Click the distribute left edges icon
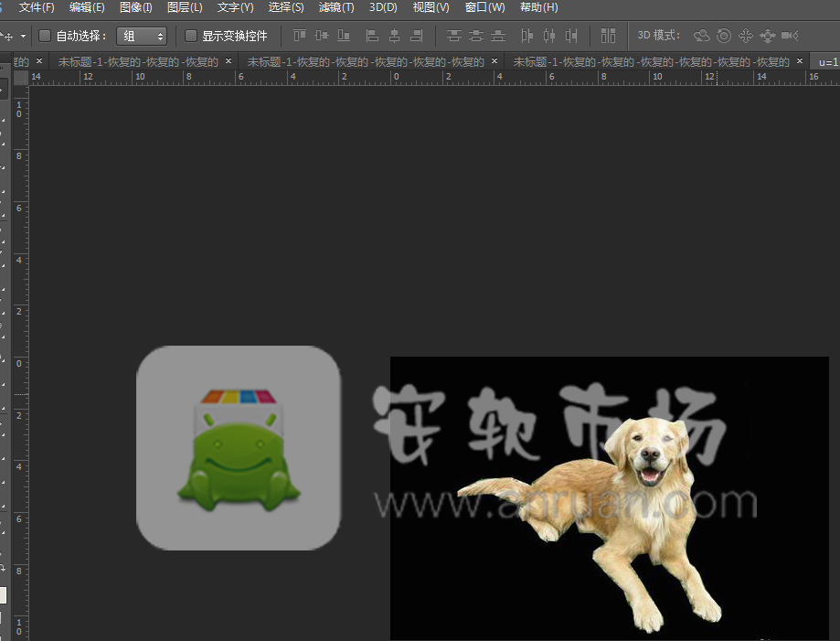The image size is (840, 641). tap(526, 36)
